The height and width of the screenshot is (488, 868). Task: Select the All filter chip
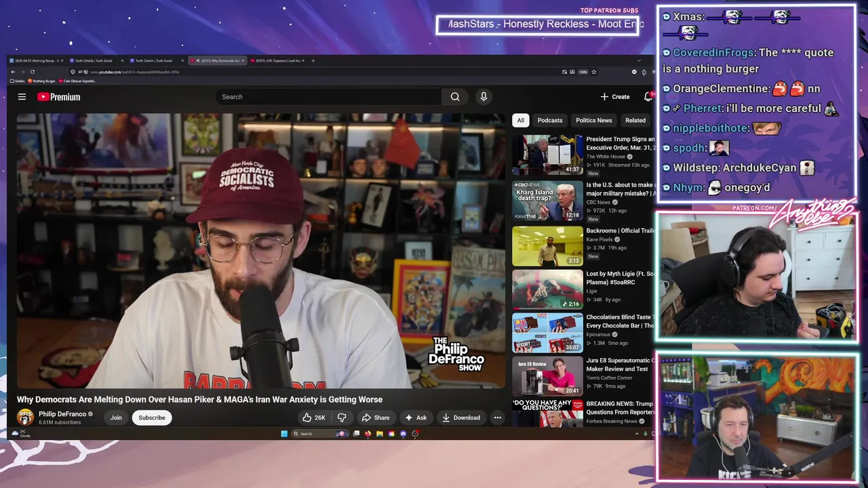click(521, 121)
